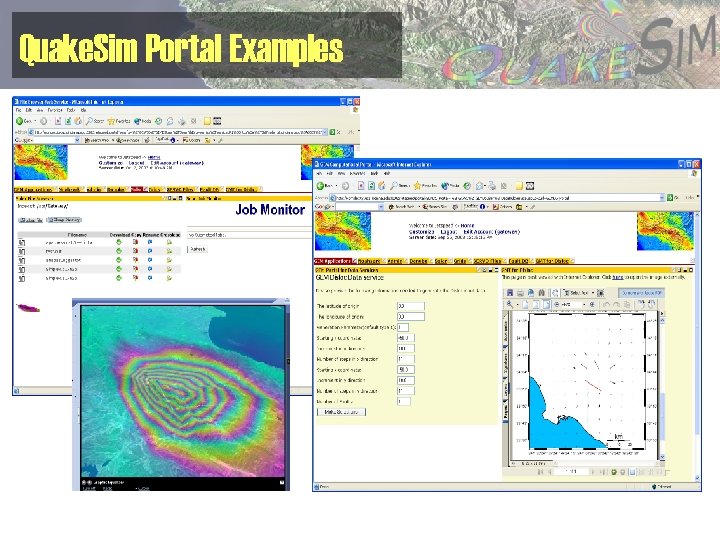Click delete icon in last file row
This screenshot has width=720, height=540.
[169, 278]
